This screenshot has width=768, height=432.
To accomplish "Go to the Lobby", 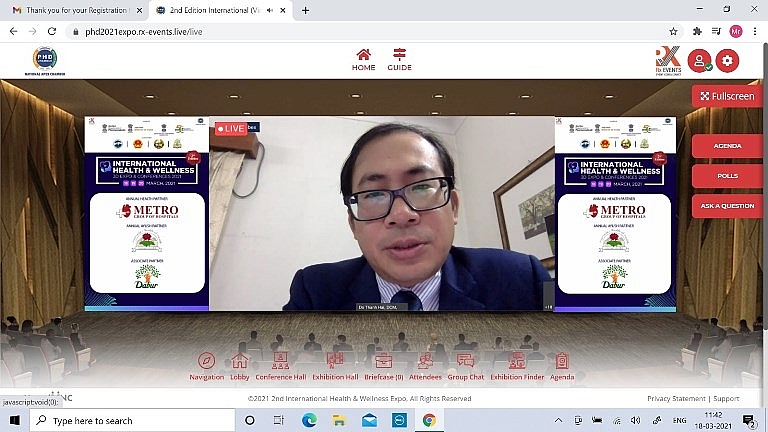I will [240, 362].
